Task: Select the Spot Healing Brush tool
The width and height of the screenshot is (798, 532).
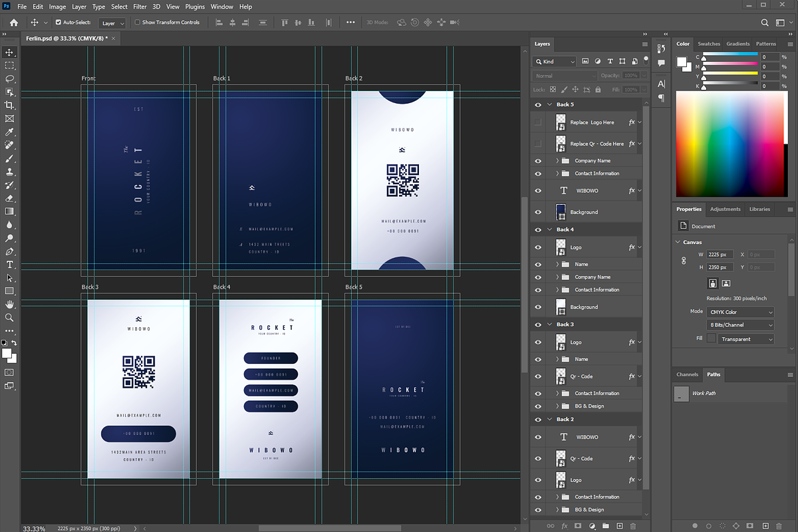Action: (x=9, y=145)
